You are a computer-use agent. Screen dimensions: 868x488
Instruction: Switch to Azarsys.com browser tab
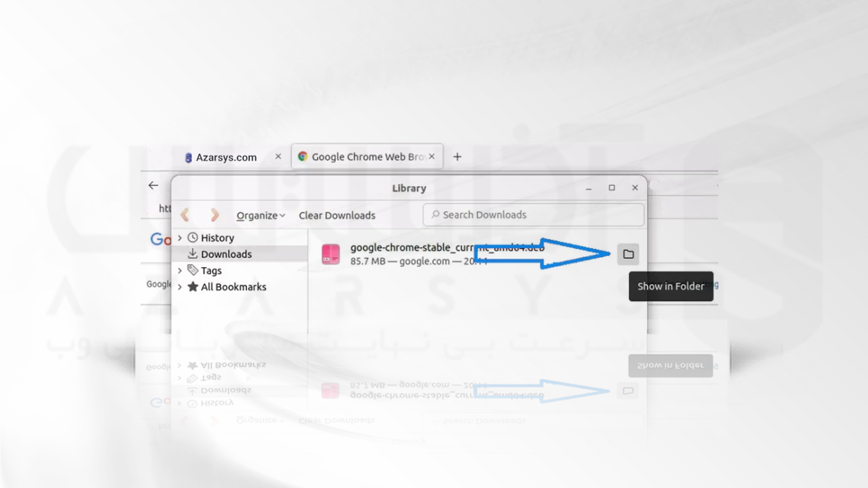226,157
